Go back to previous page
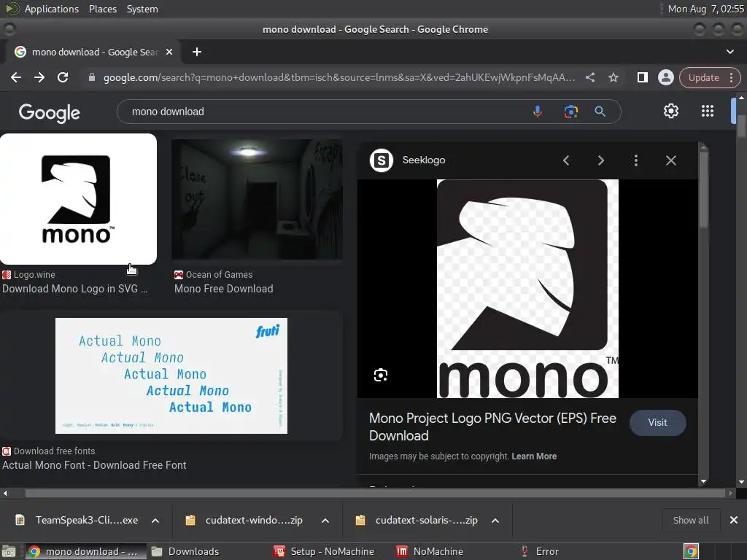The width and height of the screenshot is (747, 560). coord(16,77)
